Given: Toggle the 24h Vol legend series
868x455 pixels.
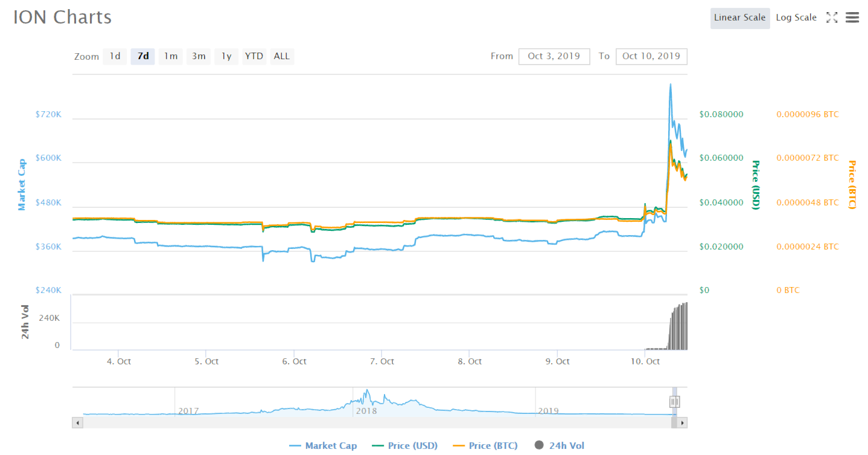Looking at the screenshot, I should (559, 446).
